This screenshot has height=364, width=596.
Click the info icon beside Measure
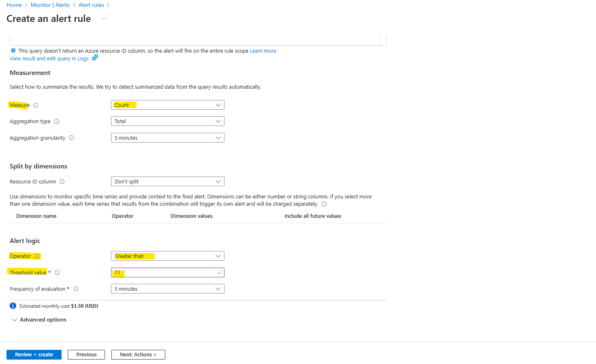coord(36,105)
